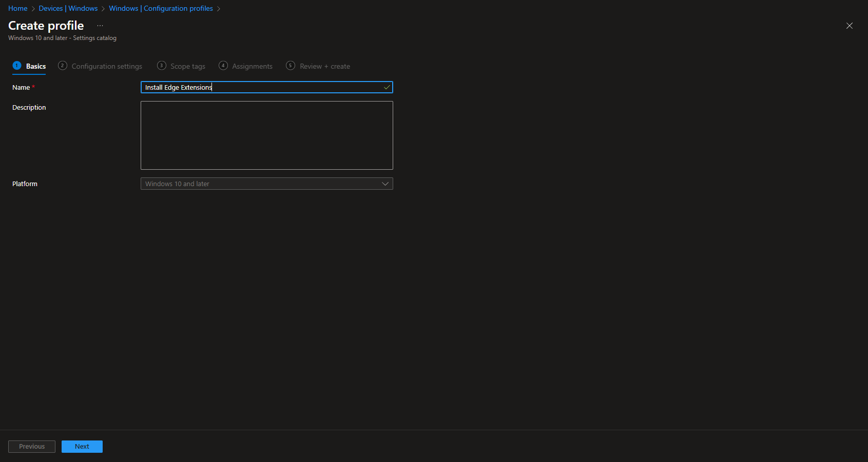This screenshot has height=462, width=868.
Task: Click the Basics step circle icon
Action: pos(16,66)
